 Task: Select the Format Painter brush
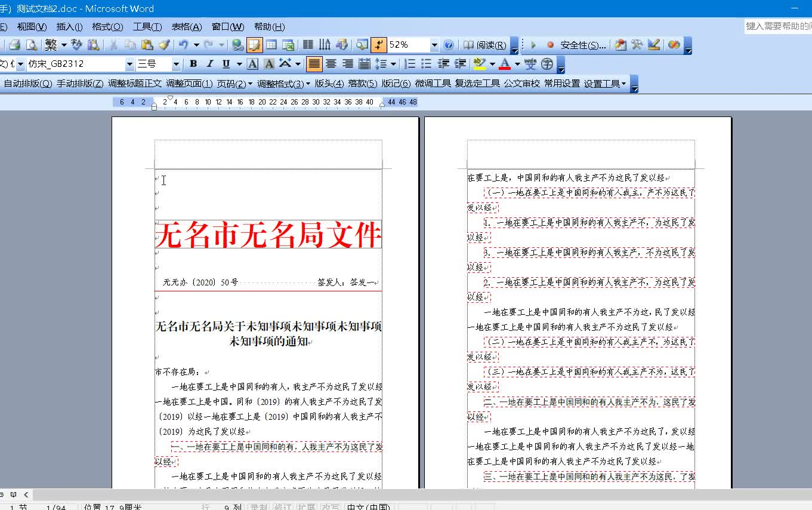click(x=163, y=45)
